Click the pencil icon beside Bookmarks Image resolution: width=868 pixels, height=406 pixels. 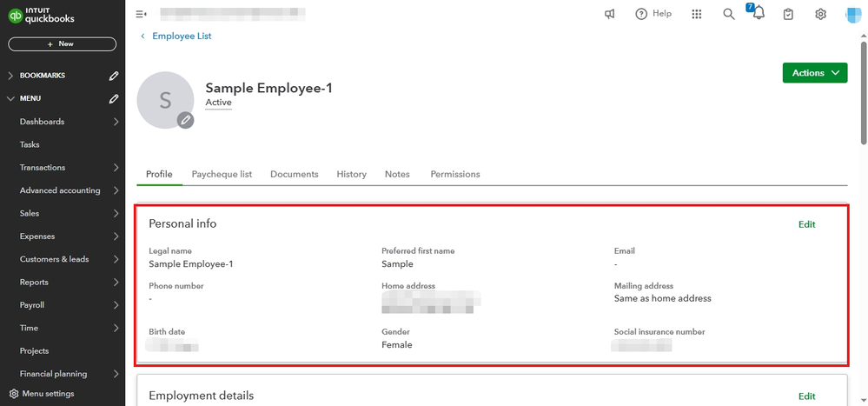pos(114,76)
